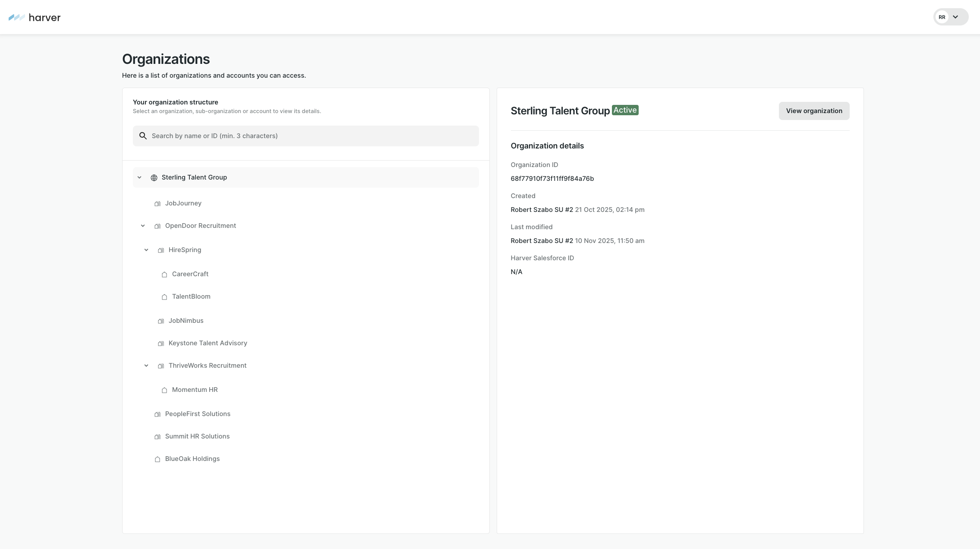This screenshot has width=980, height=549.
Task: Select TalentBloom in the organization tree
Action: click(191, 297)
